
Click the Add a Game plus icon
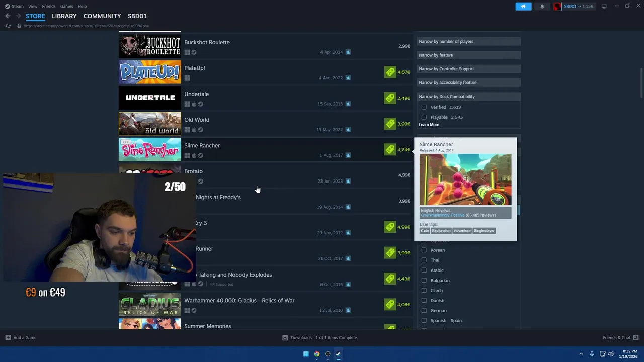8,338
